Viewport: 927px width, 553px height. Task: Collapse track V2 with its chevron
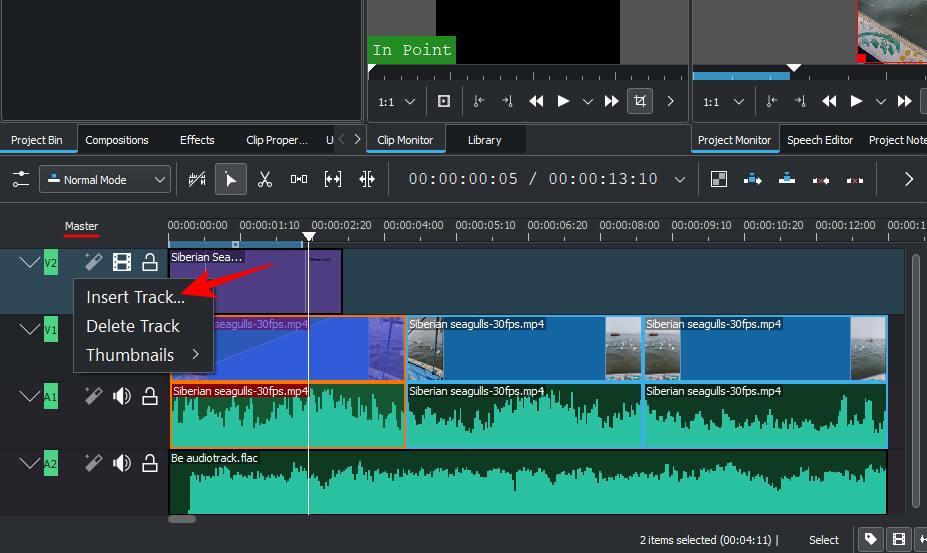point(29,263)
